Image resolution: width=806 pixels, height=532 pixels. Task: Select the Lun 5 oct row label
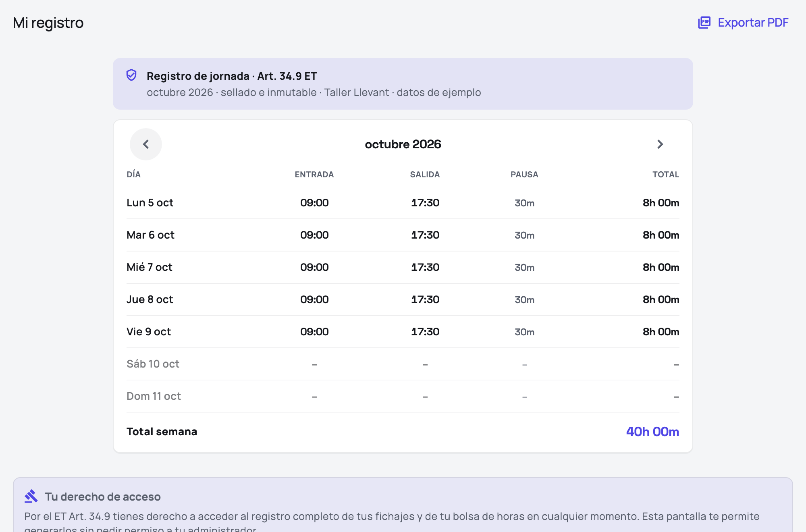[x=150, y=203]
